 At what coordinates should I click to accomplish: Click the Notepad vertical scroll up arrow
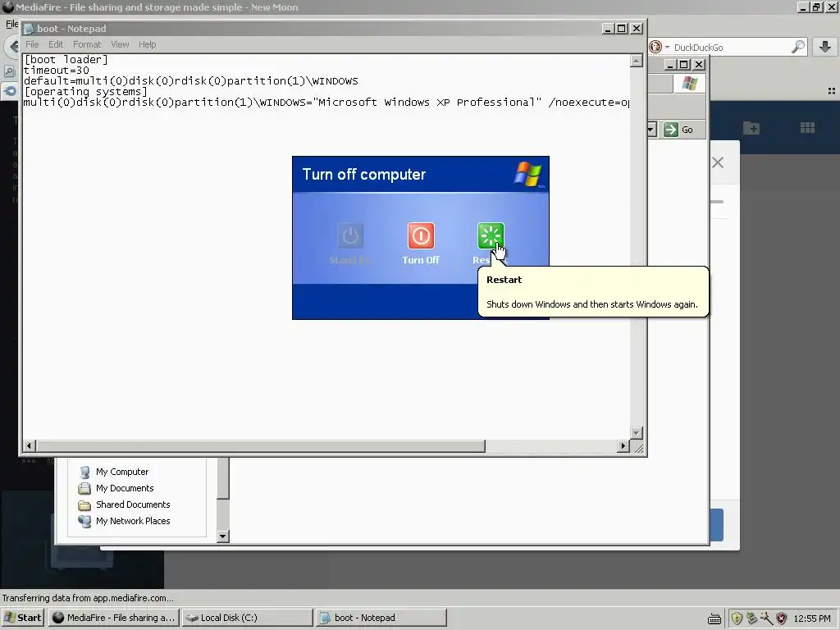[x=636, y=61]
